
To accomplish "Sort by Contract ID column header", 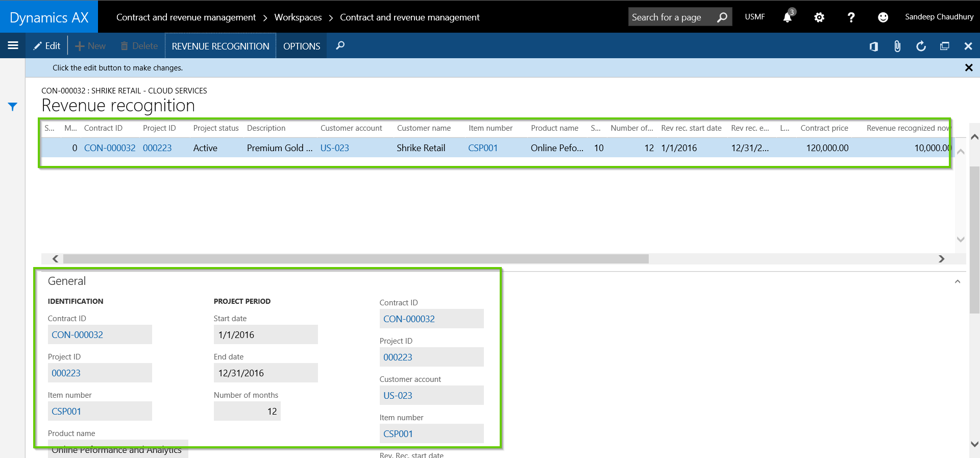I will point(103,128).
